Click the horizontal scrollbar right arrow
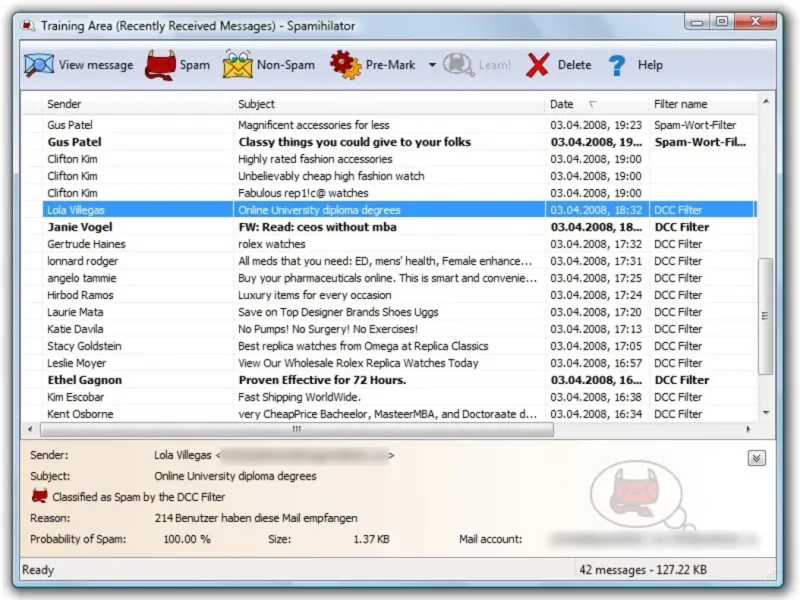The height and width of the screenshot is (600, 800). tap(748, 429)
